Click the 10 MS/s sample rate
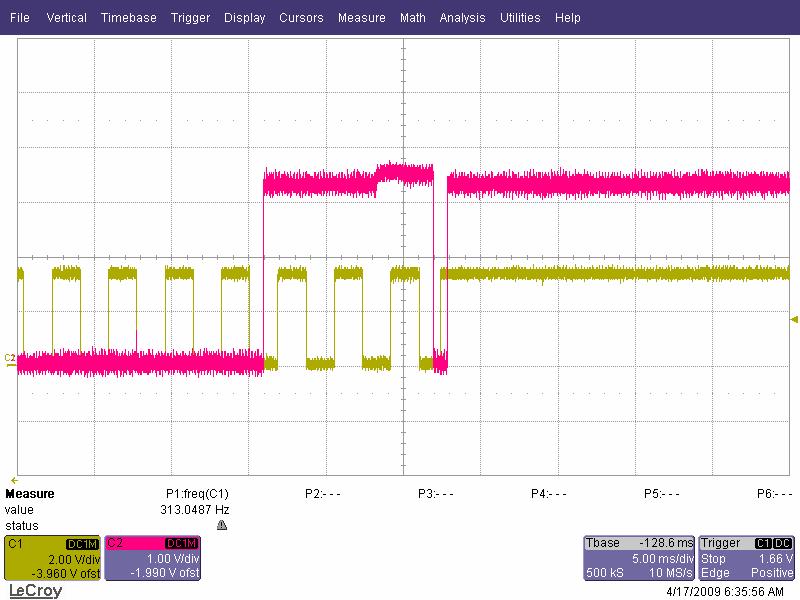Viewport: 800px width, 600px height. (x=670, y=572)
